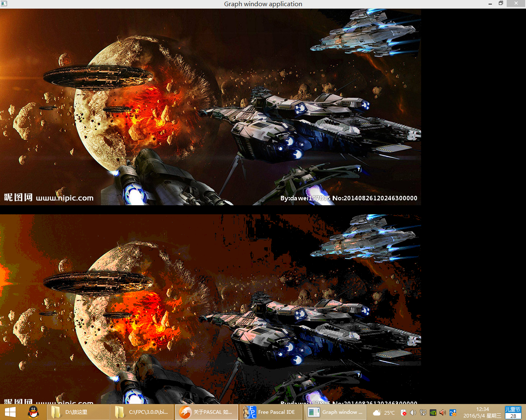
Task: Restore down the Graph window application
Action: pyautogui.click(x=501, y=4)
